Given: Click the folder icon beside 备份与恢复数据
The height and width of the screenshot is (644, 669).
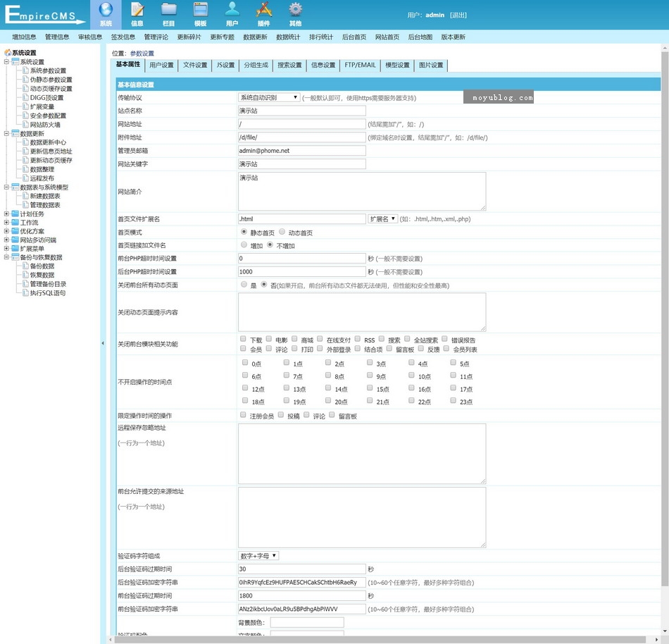Looking at the screenshot, I should coord(15,257).
